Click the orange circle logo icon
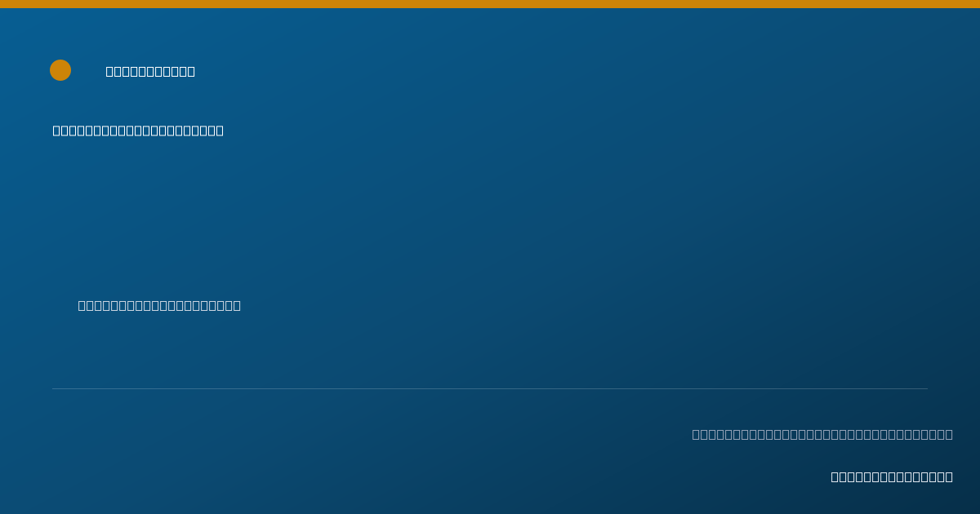This screenshot has width=980, height=514. [60, 70]
